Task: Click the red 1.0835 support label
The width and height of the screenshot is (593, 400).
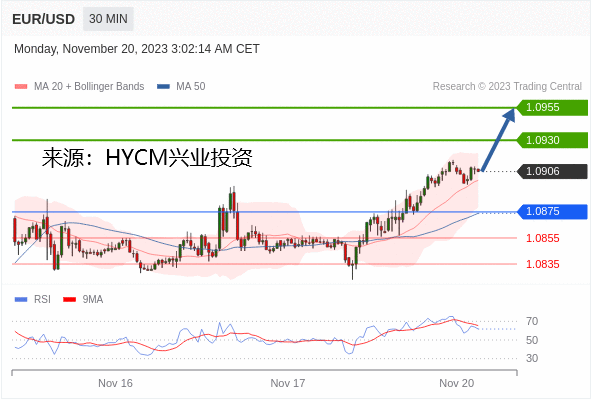Action: coord(543,264)
